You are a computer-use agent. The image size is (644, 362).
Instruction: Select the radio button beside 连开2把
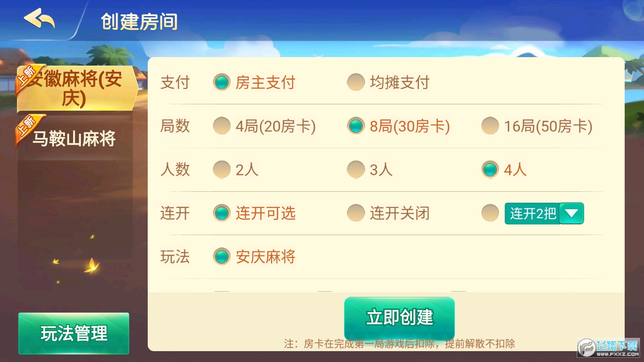pos(490,213)
